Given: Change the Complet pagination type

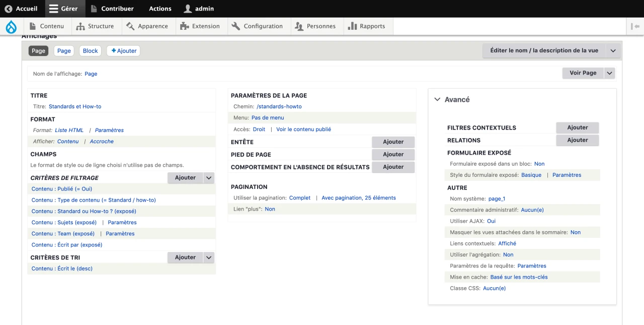Looking at the screenshot, I should (300, 198).
